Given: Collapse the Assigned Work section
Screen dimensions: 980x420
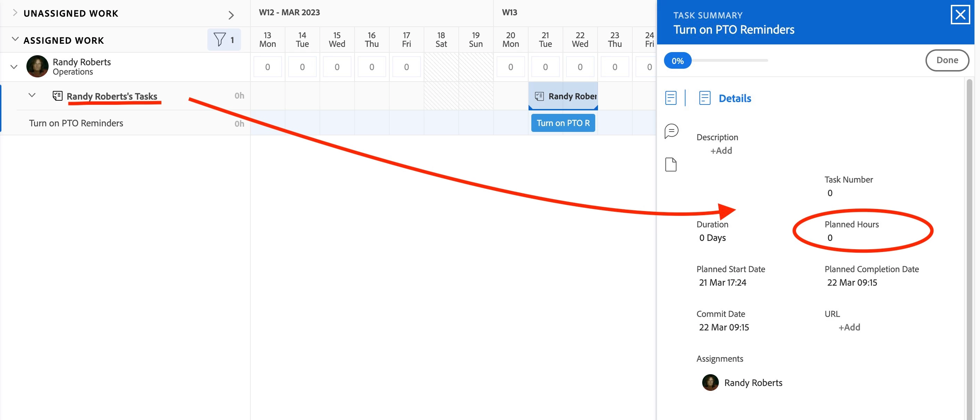Looking at the screenshot, I should pos(15,40).
